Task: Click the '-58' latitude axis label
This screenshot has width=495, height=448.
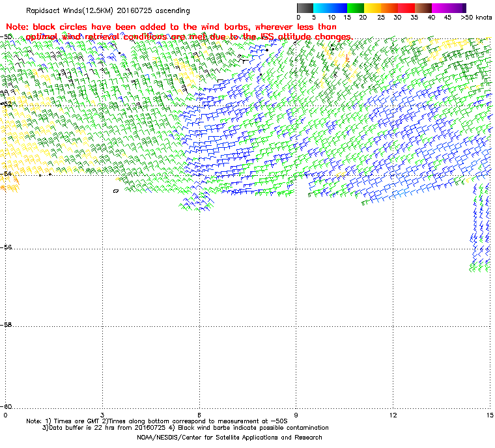Action: click(x=7, y=324)
